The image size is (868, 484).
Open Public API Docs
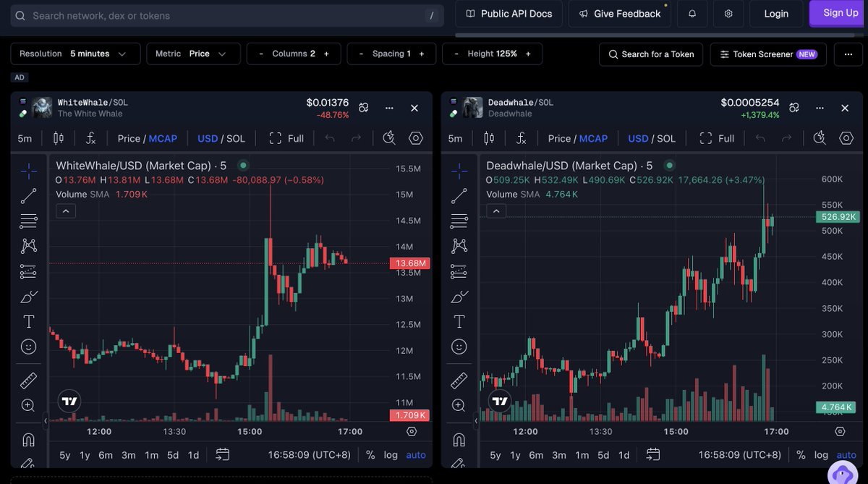click(509, 14)
